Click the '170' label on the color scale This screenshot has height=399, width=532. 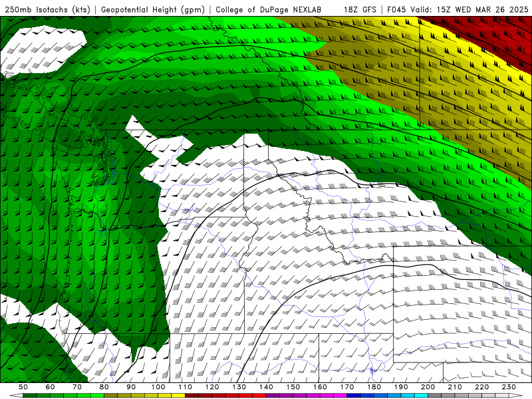(x=347, y=387)
